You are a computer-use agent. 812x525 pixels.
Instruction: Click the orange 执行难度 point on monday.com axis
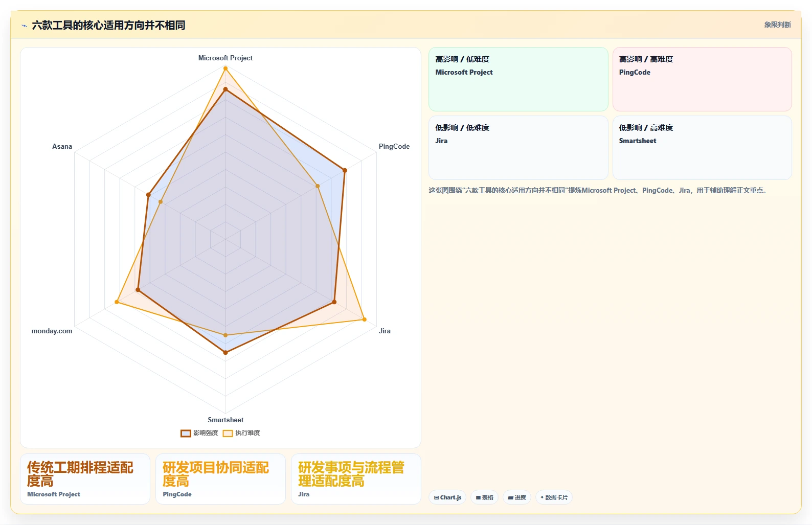tap(117, 302)
